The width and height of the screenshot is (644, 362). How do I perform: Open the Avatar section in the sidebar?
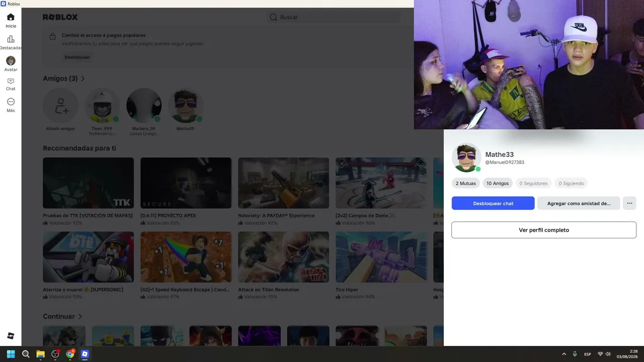11,64
